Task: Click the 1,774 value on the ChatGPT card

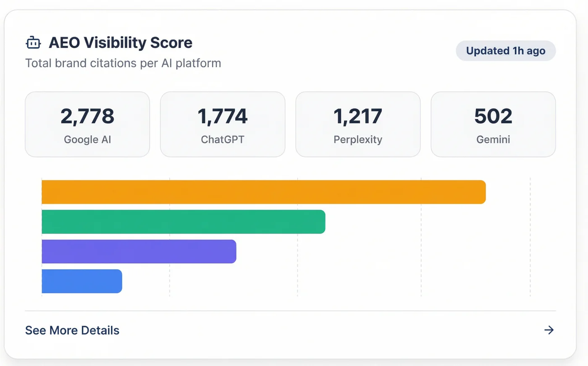Action: 223,117
